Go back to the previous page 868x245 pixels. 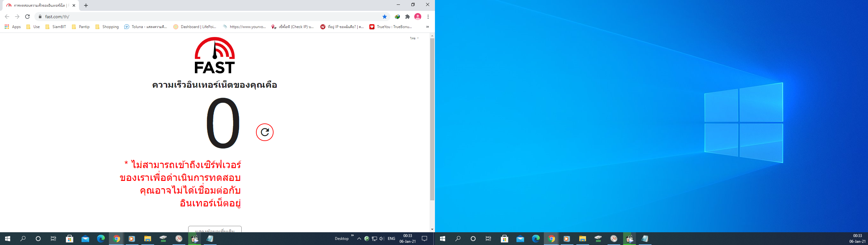(7, 17)
